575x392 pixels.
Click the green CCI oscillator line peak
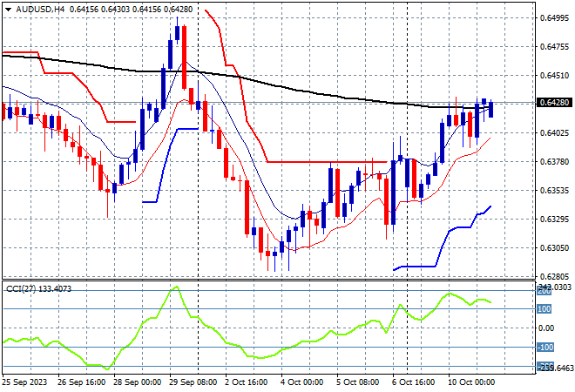point(177,287)
